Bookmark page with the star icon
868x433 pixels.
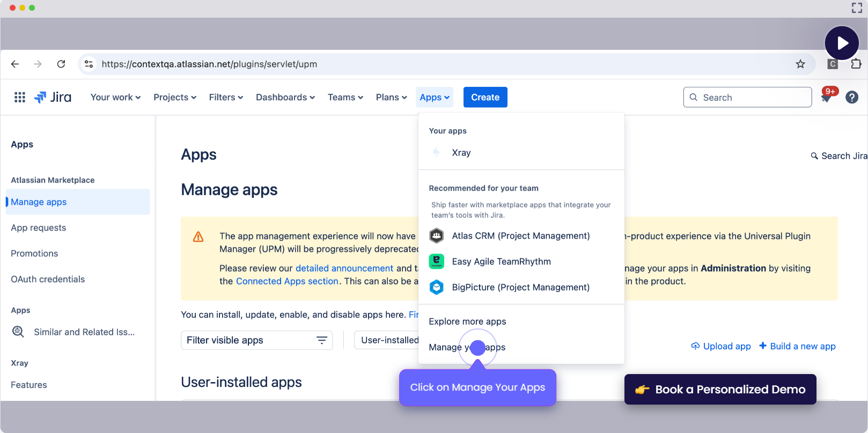pyautogui.click(x=800, y=64)
